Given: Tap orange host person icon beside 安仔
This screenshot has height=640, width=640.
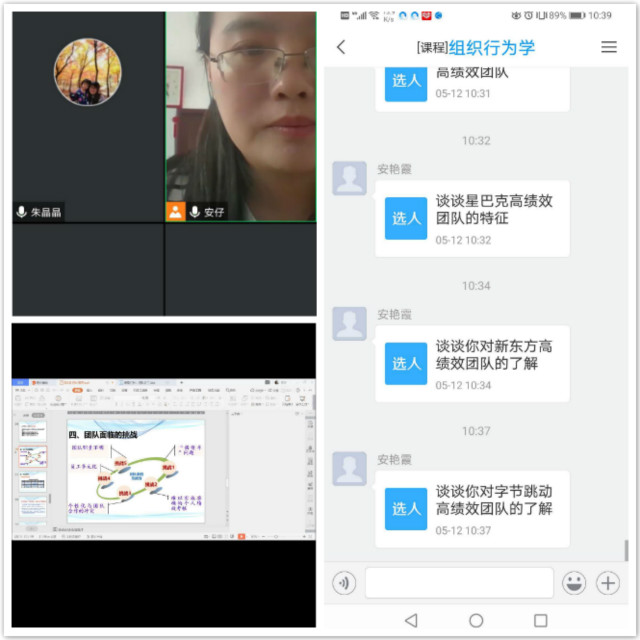Looking at the screenshot, I should 176,212.
